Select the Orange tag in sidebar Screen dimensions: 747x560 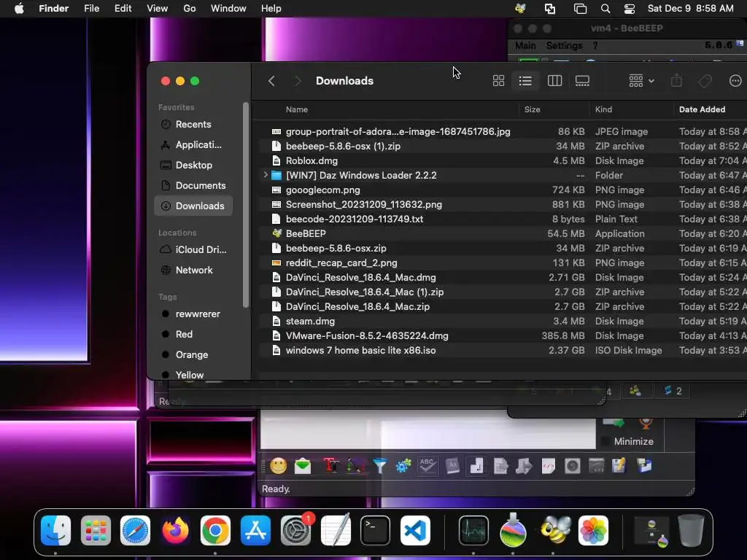(x=193, y=355)
